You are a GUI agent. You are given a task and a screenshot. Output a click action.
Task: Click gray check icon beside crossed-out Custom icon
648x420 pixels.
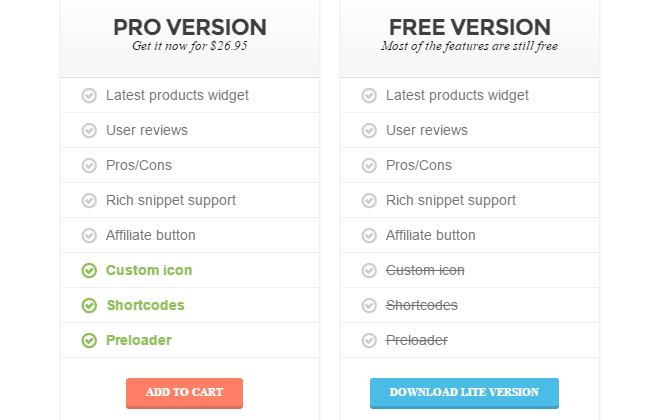(369, 270)
